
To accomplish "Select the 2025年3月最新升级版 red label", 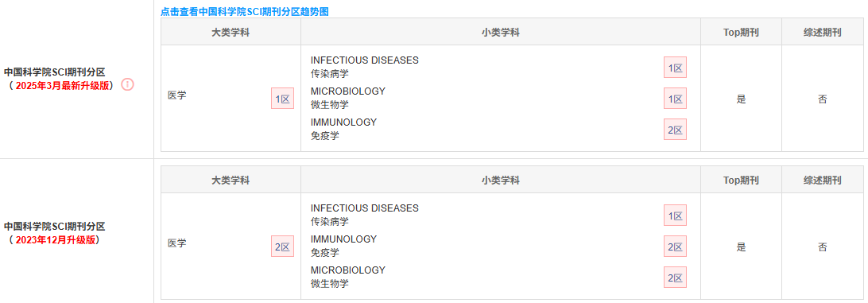I will tap(63, 85).
